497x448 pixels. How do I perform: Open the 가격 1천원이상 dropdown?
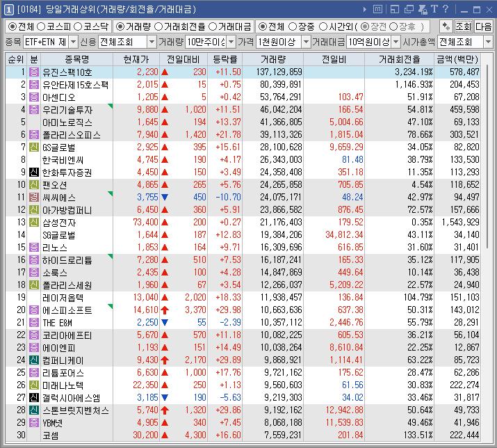[x=306, y=42]
